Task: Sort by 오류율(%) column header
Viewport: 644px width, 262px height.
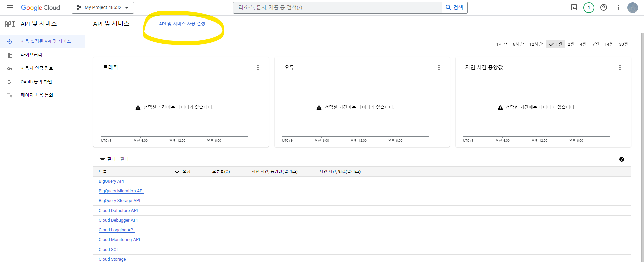Action: pos(221,171)
